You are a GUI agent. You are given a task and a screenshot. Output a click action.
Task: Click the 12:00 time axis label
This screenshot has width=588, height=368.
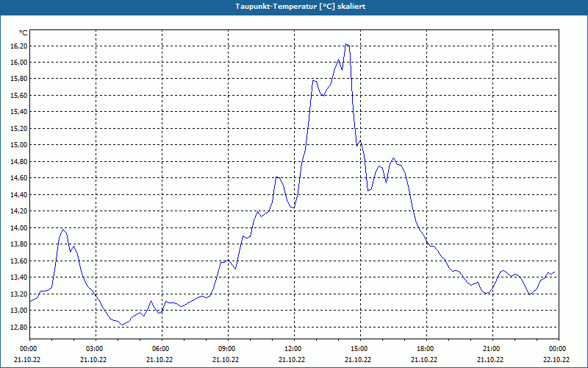pos(294,349)
